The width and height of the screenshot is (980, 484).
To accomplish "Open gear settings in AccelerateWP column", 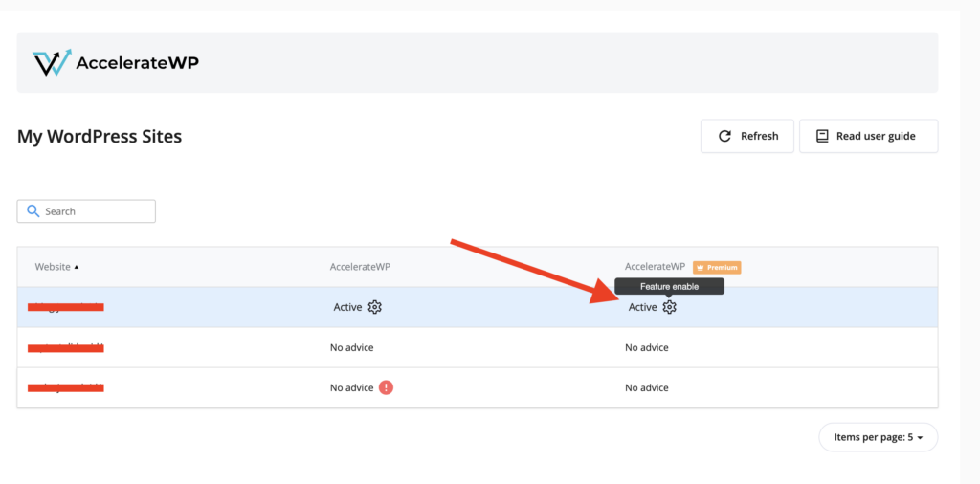I will click(374, 307).
